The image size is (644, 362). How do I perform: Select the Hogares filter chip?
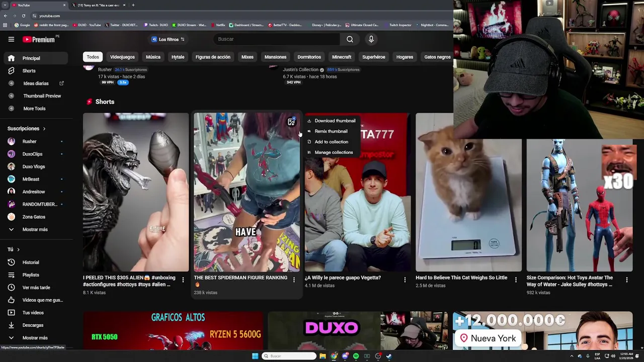405,57
